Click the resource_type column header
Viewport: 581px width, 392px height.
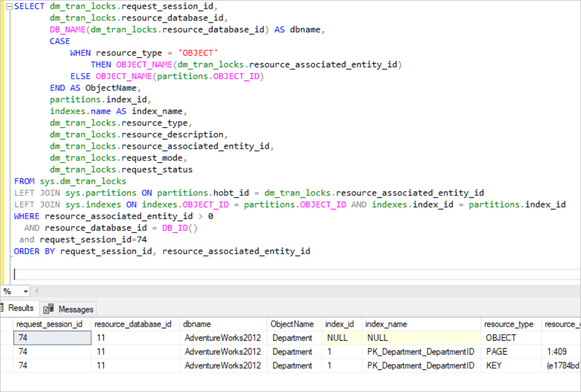pyautogui.click(x=510, y=324)
